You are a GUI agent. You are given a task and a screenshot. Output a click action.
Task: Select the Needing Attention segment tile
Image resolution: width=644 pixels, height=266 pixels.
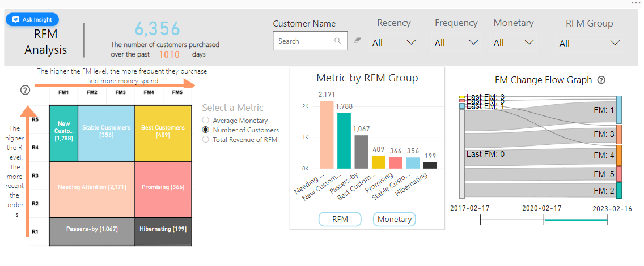tap(92, 187)
